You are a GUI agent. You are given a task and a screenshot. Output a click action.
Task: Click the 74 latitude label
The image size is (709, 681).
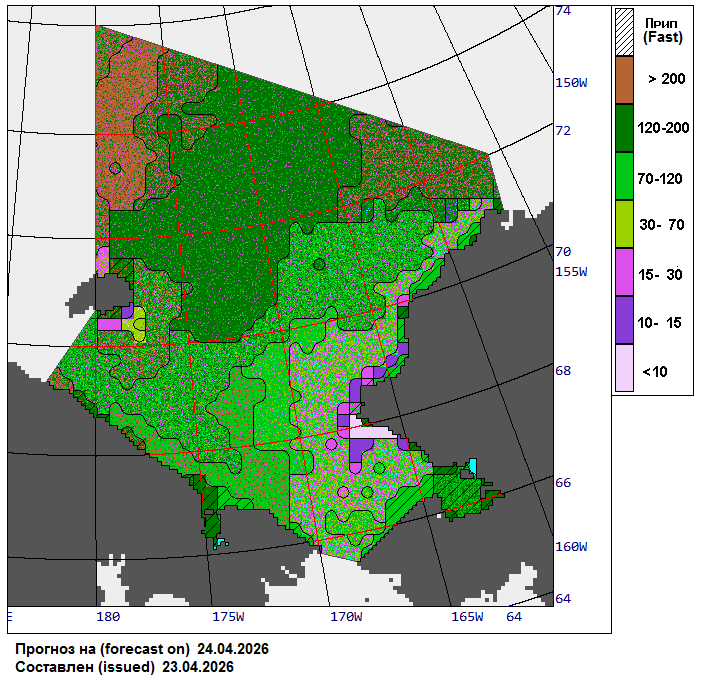[x=563, y=11]
